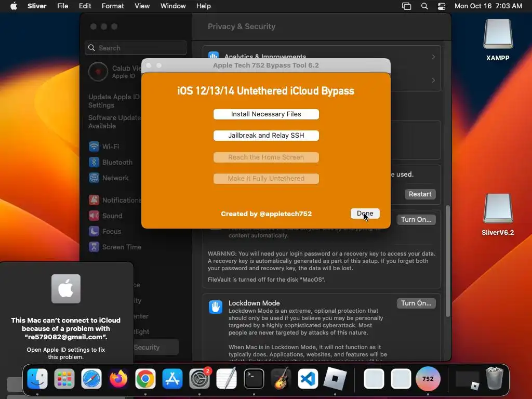Open Google Chrome in the Dock
The height and width of the screenshot is (399, 532).
click(x=145, y=379)
